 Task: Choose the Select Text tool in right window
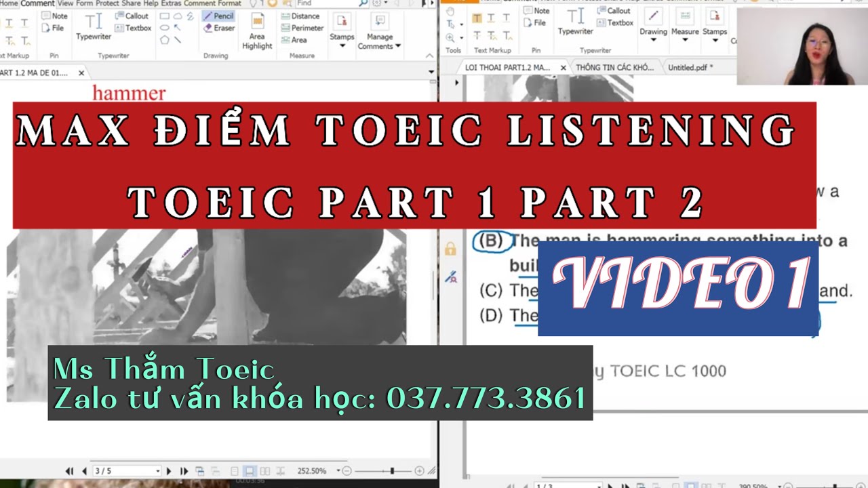[x=450, y=24]
